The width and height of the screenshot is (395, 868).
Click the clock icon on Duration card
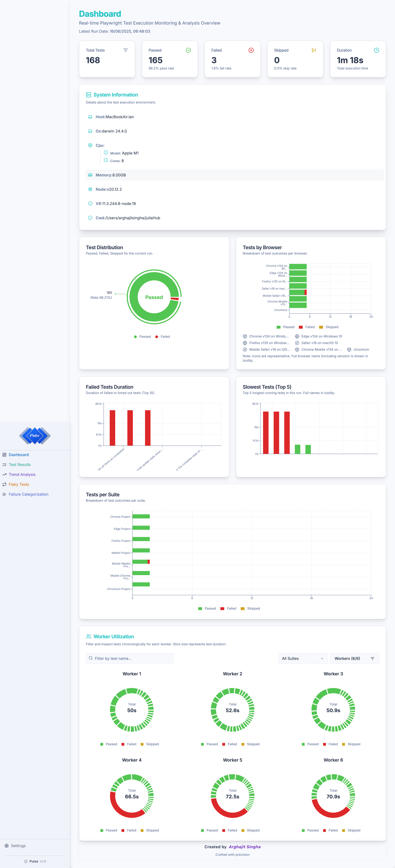[376, 50]
